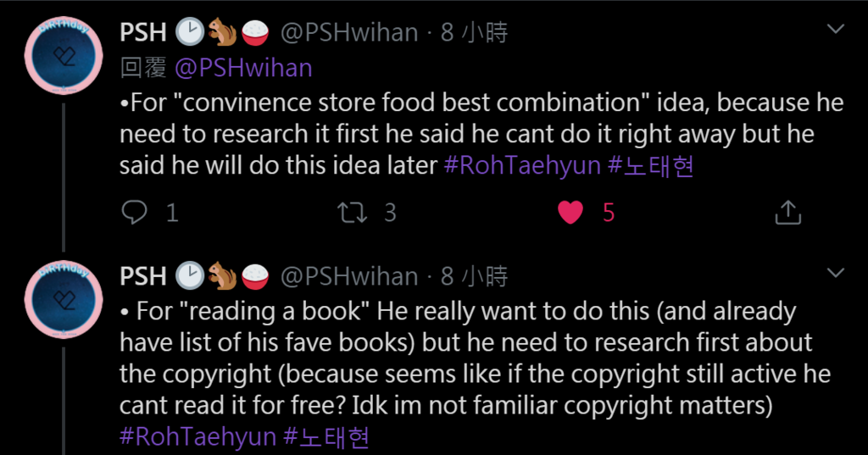Image resolution: width=868 pixels, height=455 pixels.
Task: Share the first tweet via upload icon
Action: pyautogui.click(x=787, y=213)
